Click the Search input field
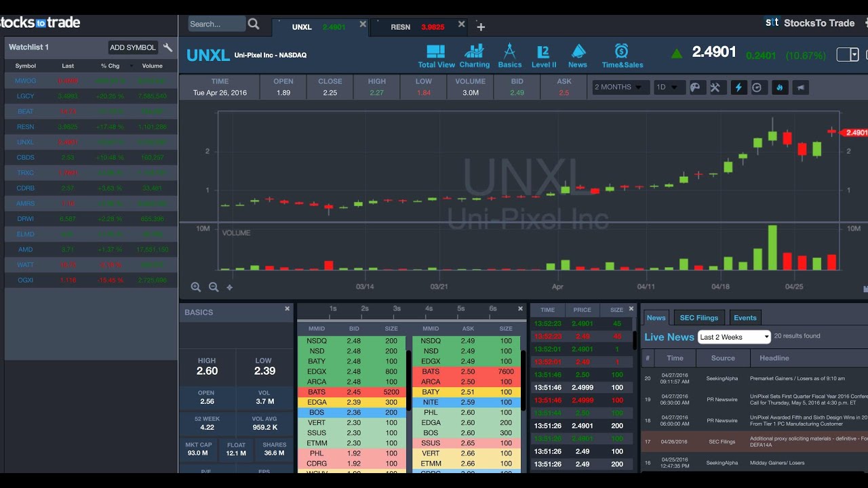Viewport: 868px width, 488px height. pos(216,24)
